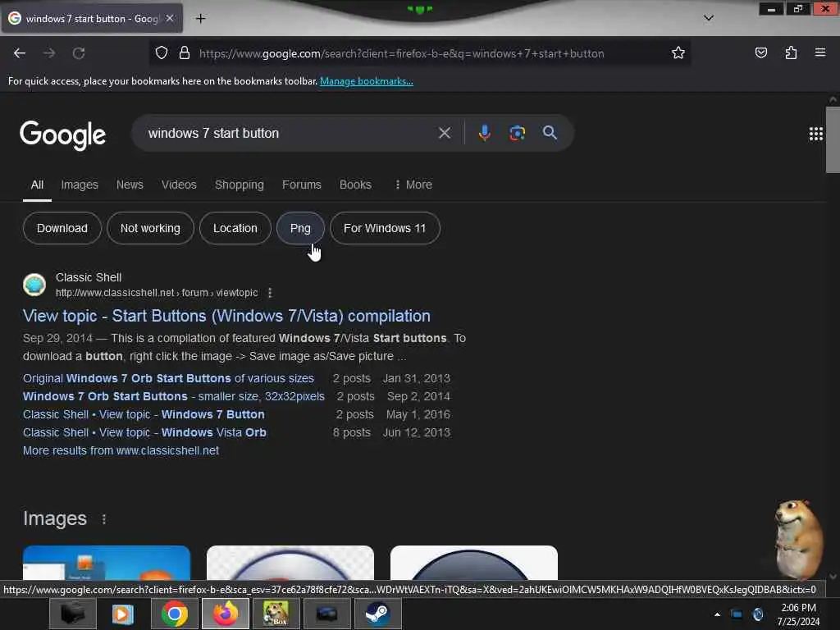Search by image with the Lens icon
The width and height of the screenshot is (840, 630).
click(517, 133)
